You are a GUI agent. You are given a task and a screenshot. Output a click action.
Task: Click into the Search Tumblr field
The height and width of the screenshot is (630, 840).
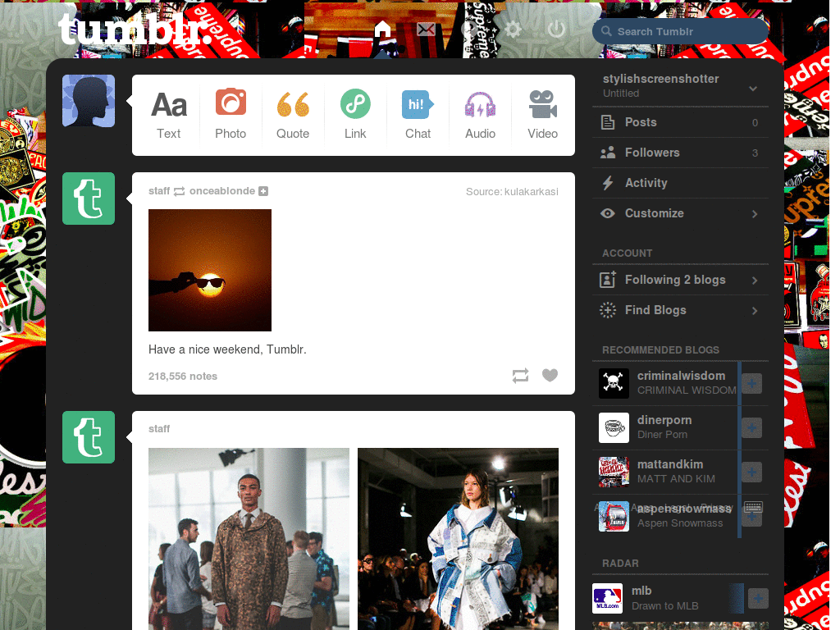[680, 31]
